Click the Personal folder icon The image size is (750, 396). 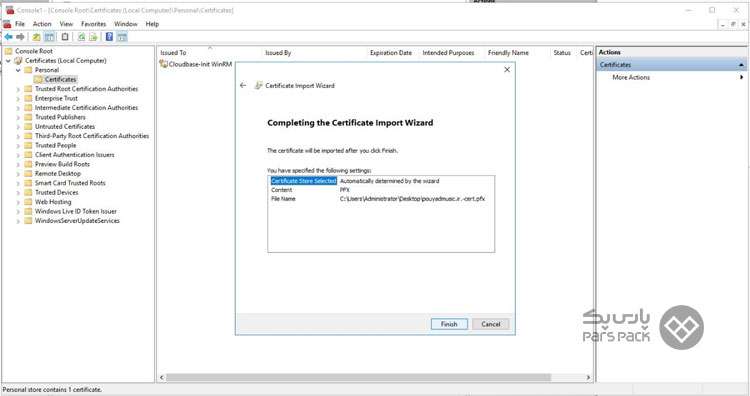[x=28, y=70]
